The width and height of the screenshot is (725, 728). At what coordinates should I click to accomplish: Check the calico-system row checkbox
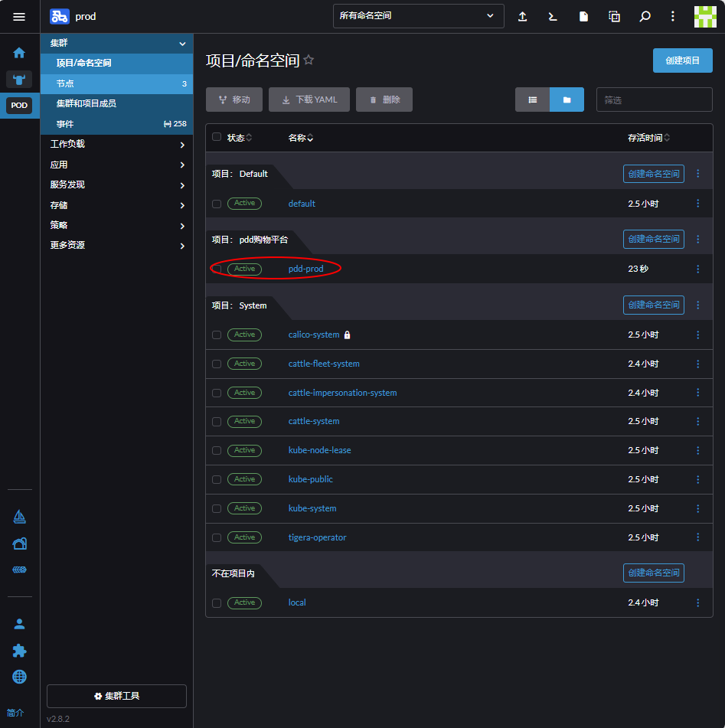click(x=217, y=335)
